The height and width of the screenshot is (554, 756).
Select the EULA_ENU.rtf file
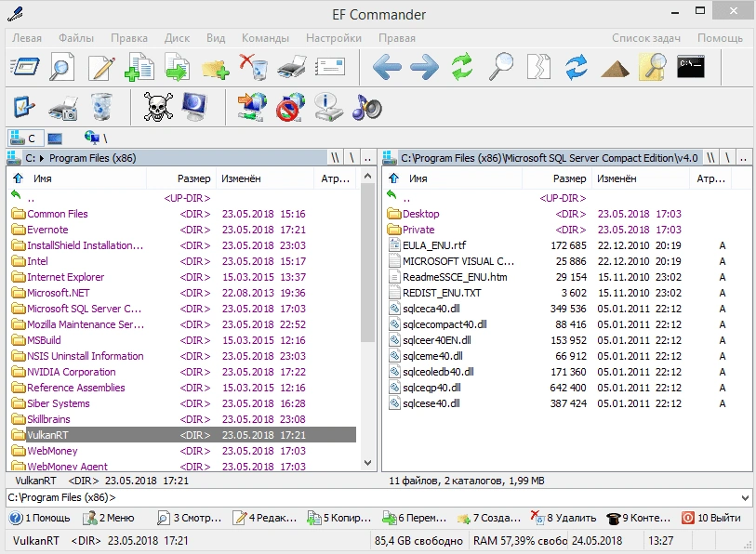pyautogui.click(x=559, y=245)
